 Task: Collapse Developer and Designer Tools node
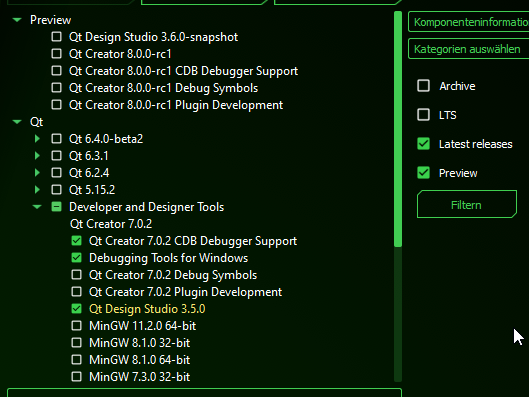[37, 207]
